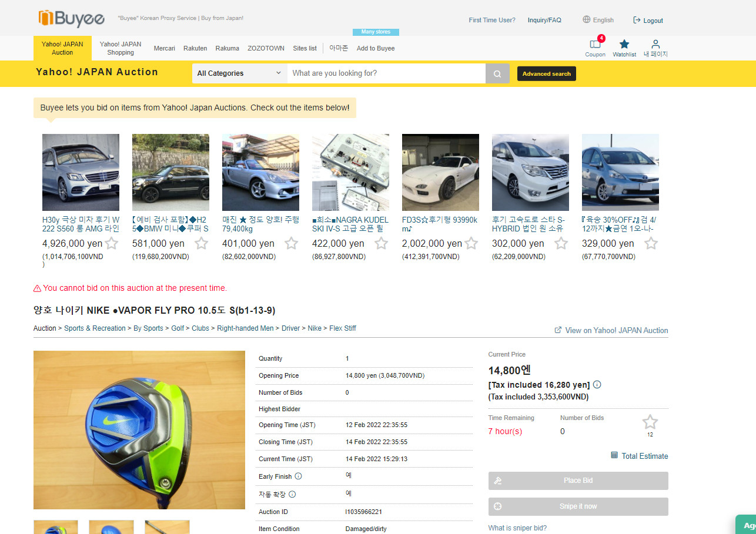The width and height of the screenshot is (756, 534).
Task: Open the 내 페이지 user icon
Action: pyautogui.click(x=655, y=44)
